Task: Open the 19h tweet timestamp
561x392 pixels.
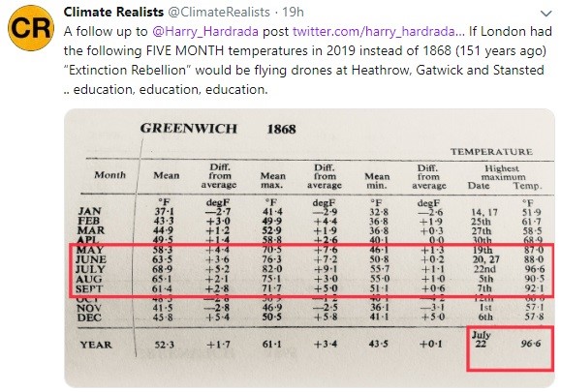Action: pyautogui.click(x=293, y=13)
